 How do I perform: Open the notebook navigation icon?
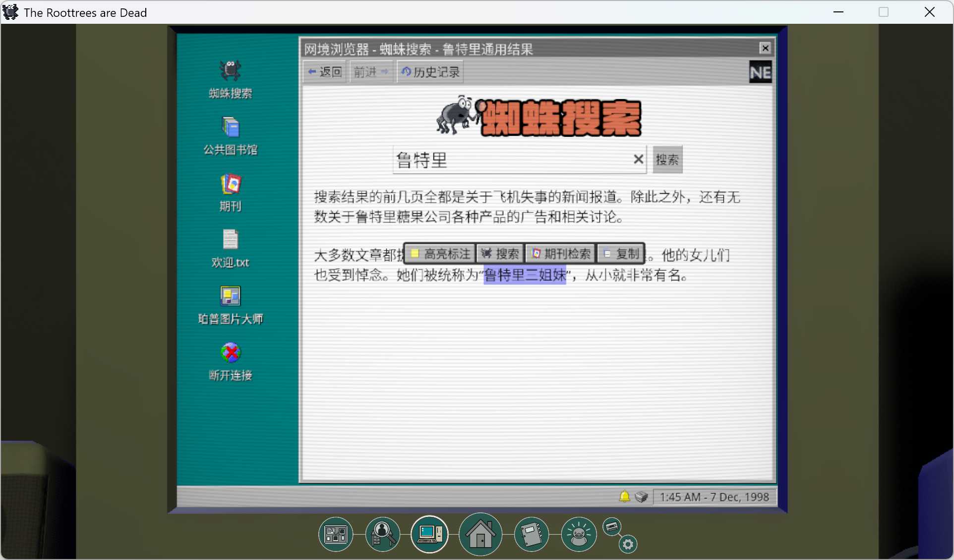(x=531, y=534)
